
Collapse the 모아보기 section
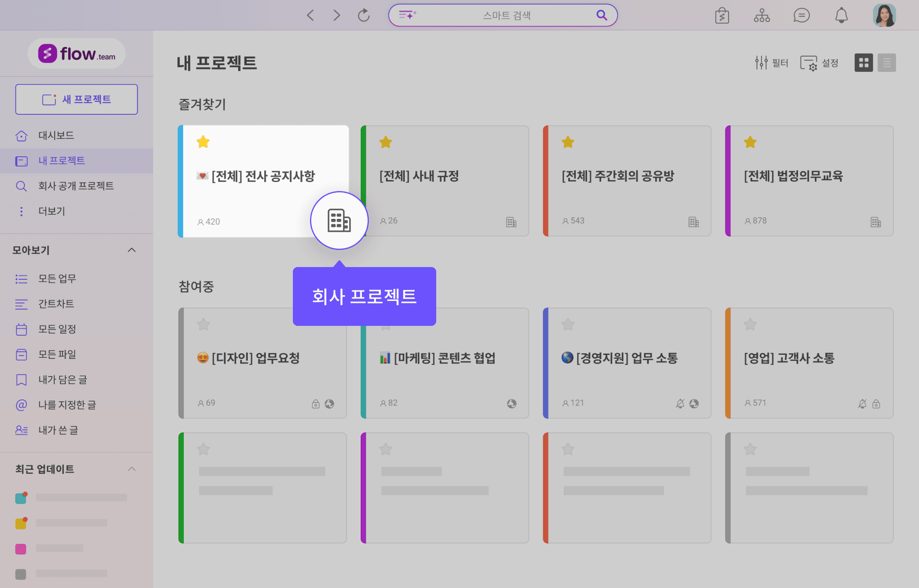point(132,250)
